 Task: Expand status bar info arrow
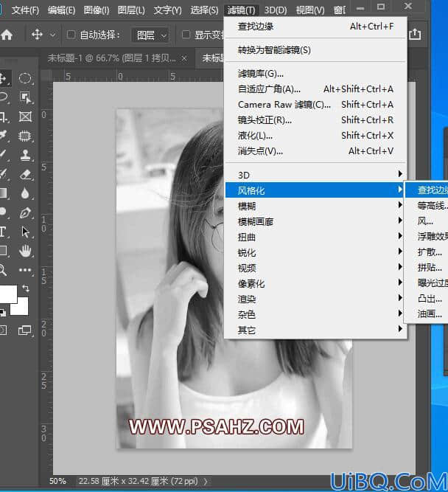(206, 481)
